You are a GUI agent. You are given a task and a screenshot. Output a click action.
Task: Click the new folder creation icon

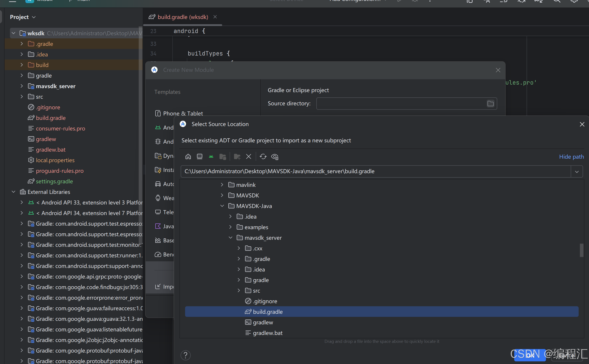pos(236,157)
